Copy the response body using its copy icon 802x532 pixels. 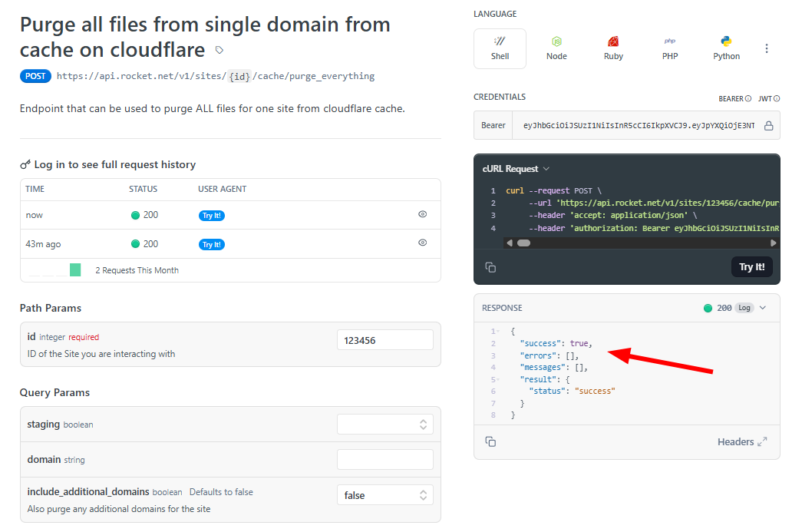490,441
